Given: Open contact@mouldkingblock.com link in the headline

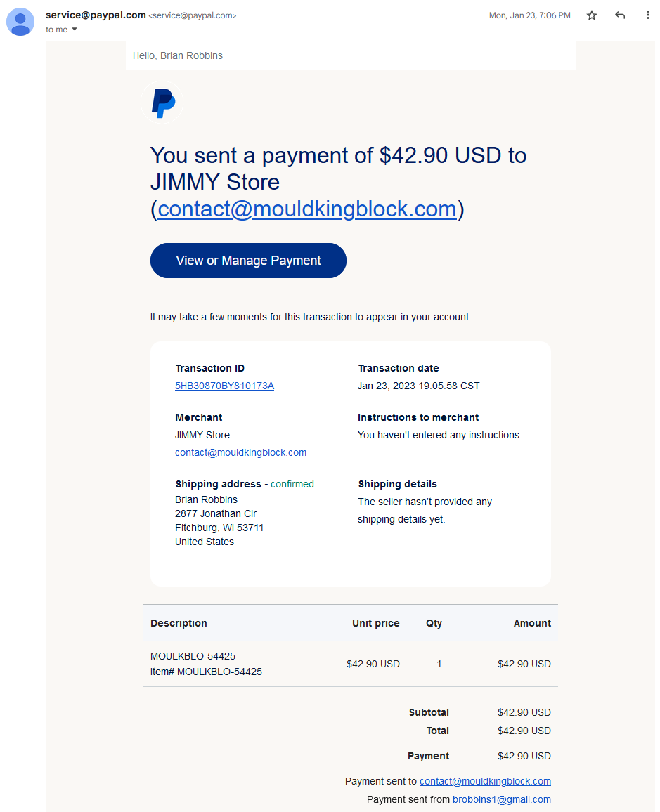Looking at the screenshot, I should click(x=307, y=209).
